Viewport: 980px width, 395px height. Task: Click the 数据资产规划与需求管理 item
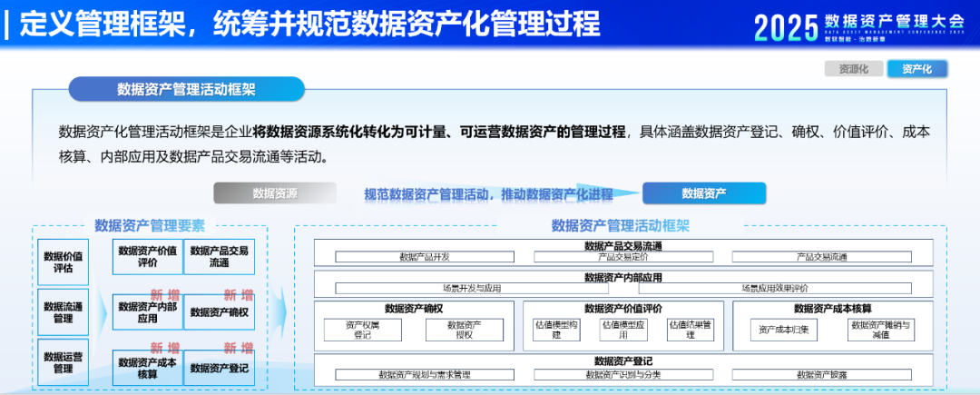(425, 374)
